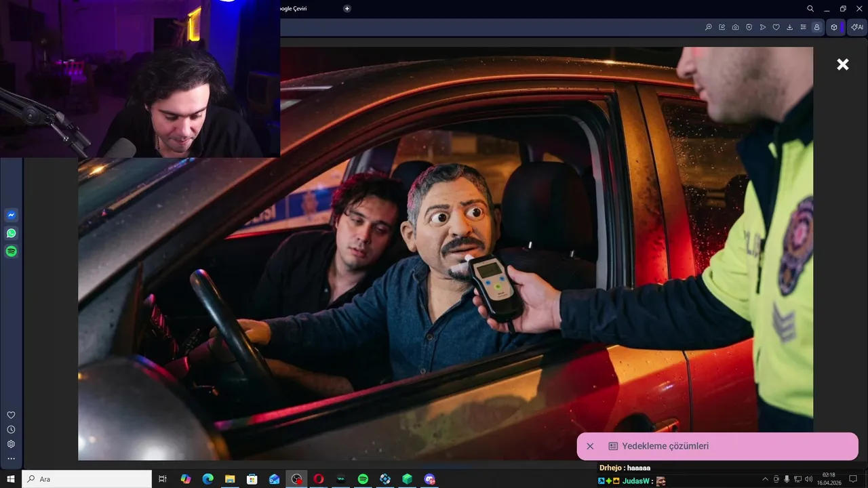Open File Explorer from the taskbar
This screenshot has height=488, width=868.
tap(230, 479)
